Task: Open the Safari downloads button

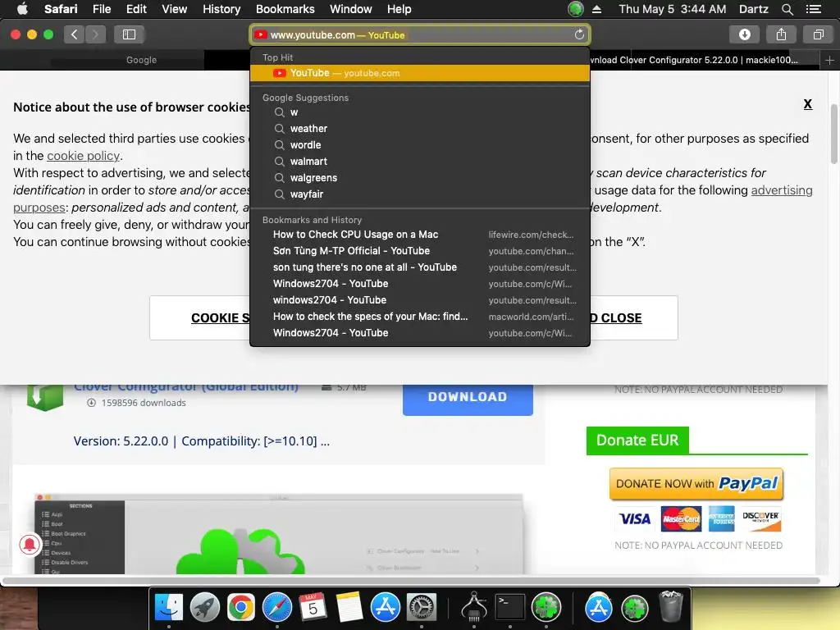Action: [x=745, y=34]
